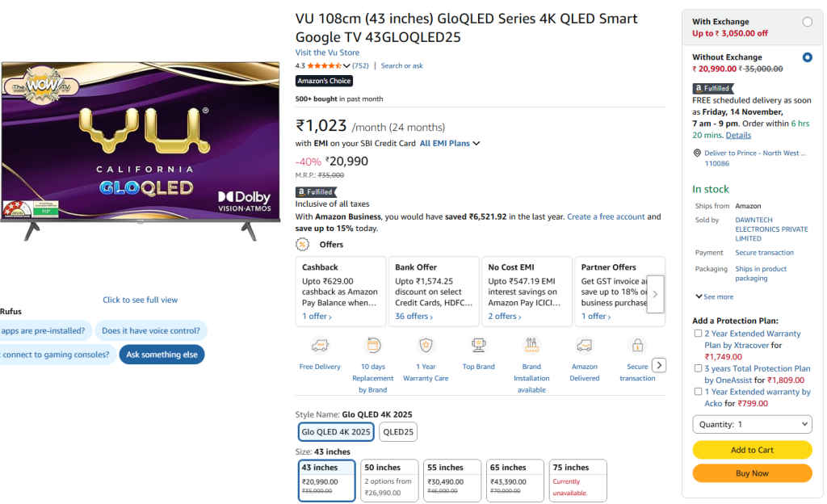Screen dimensions: 827x504
Task: Switch to the QLED25 style
Action: click(397, 431)
